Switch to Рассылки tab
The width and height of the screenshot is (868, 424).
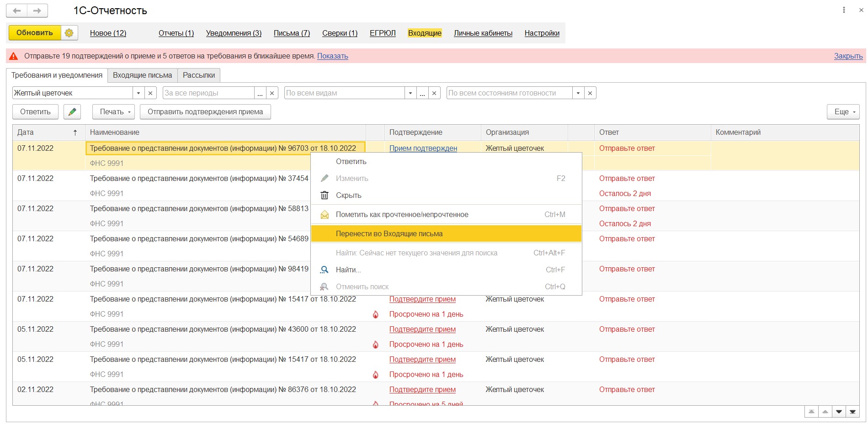(x=199, y=75)
